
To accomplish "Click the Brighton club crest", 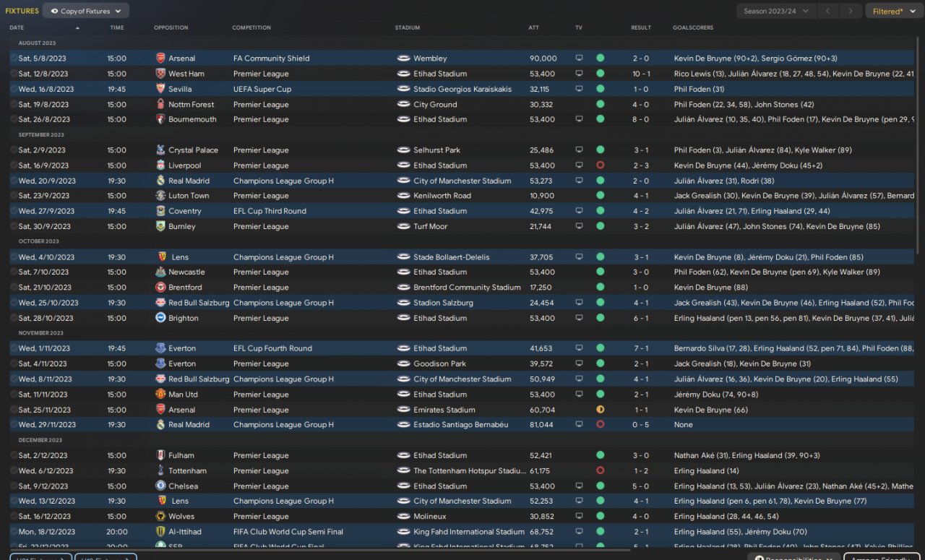I will pyautogui.click(x=160, y=318).
